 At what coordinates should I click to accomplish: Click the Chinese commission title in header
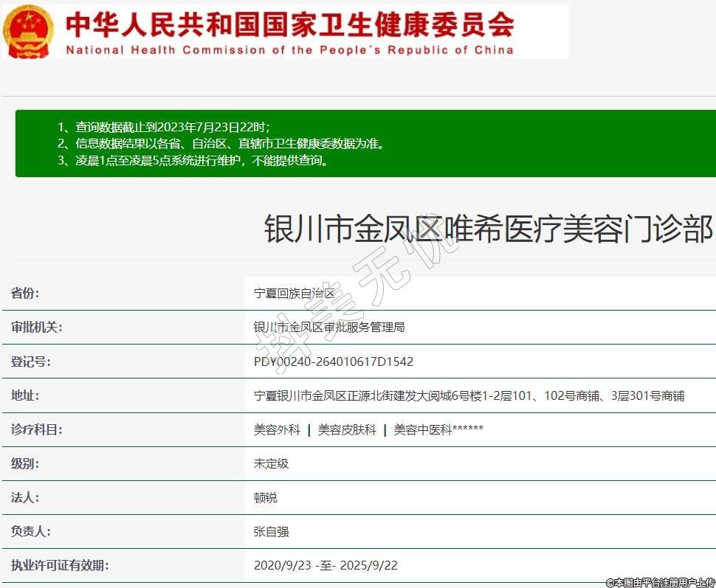tap(289, 24)
